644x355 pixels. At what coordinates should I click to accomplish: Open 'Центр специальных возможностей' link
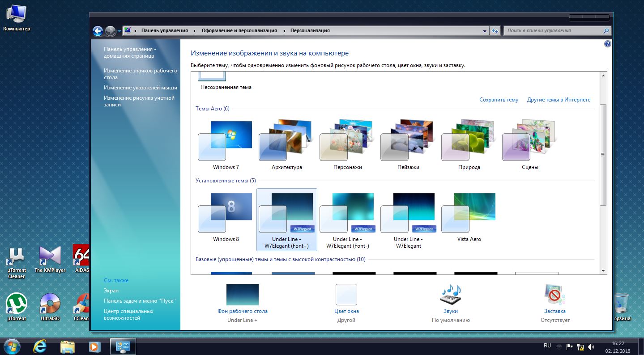(128, 314)
